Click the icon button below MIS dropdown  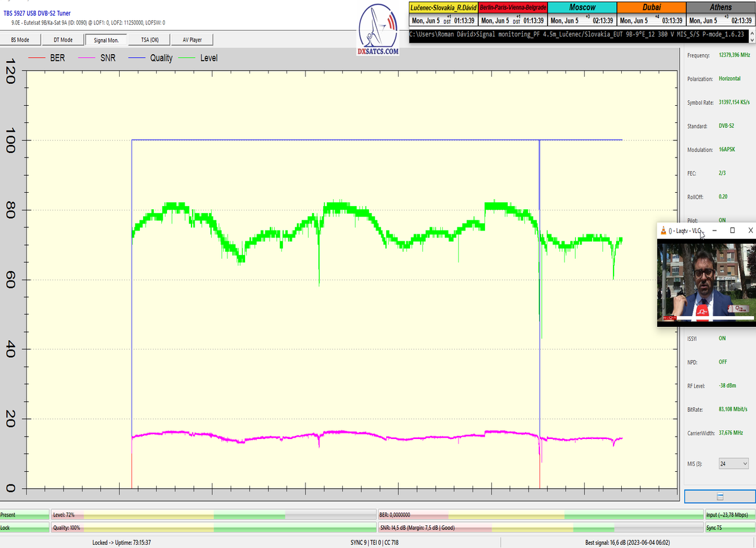719,496
